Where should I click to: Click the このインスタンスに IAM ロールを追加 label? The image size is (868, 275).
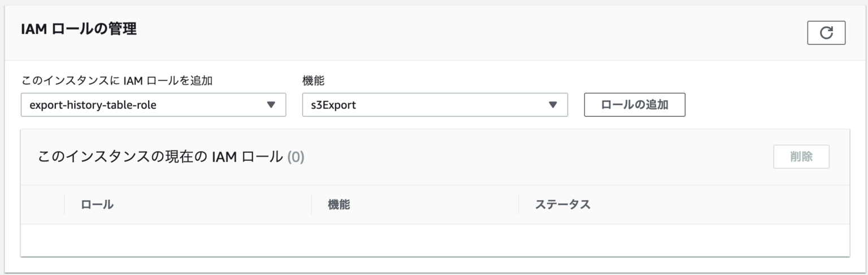tap(116, 80)
